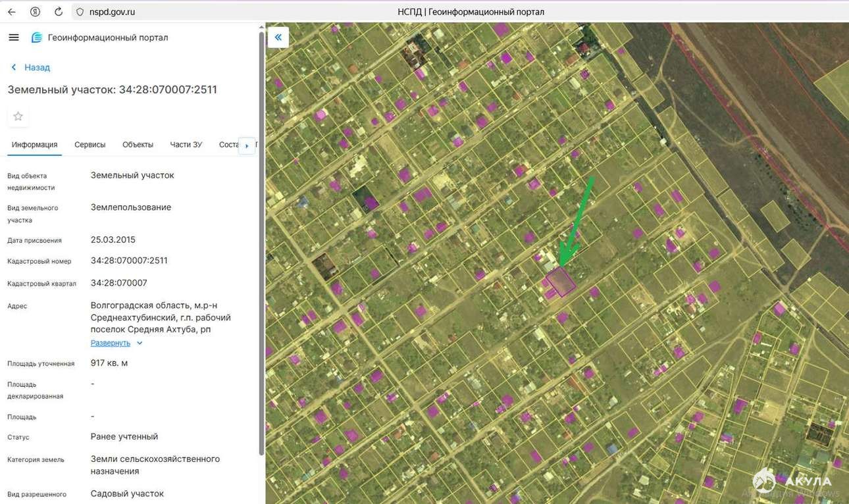Open the 'Объекты' tab
849x504 pixels.
point(138,145)
